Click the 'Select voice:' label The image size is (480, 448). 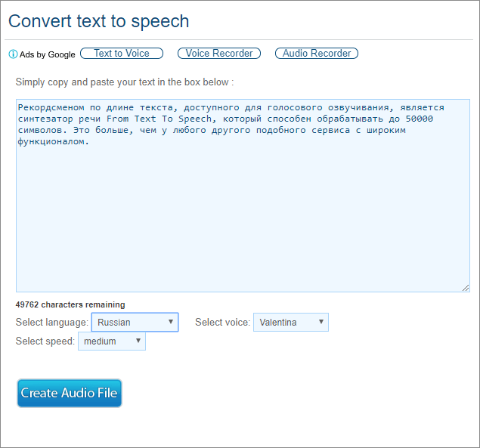coord(222,323)
